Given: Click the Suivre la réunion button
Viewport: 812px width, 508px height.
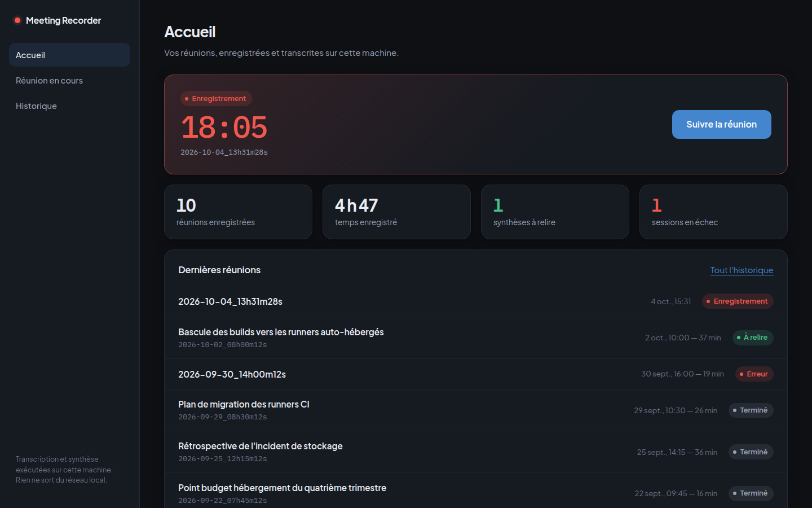Looking at the screenshot, I should (x=721, y=124).
